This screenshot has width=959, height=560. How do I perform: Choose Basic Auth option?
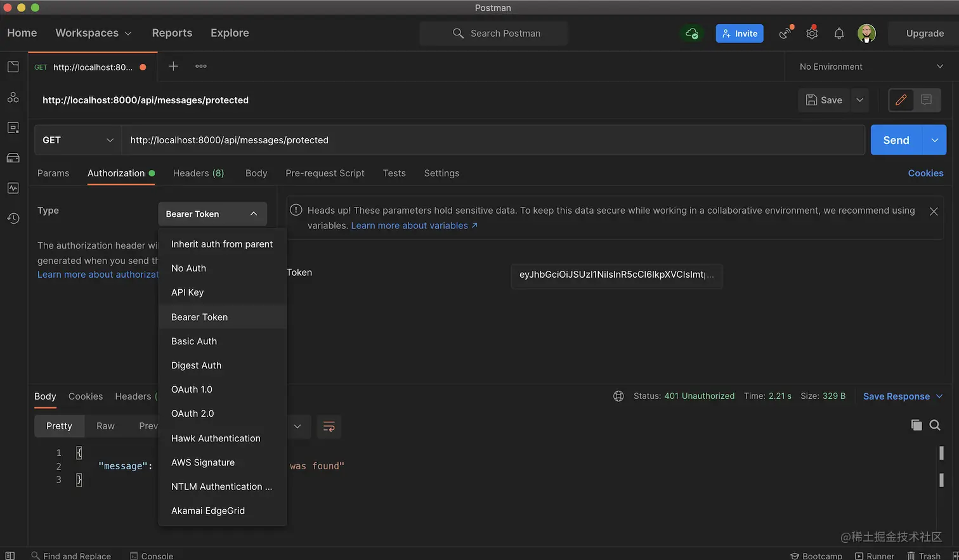tap(223, 341)
